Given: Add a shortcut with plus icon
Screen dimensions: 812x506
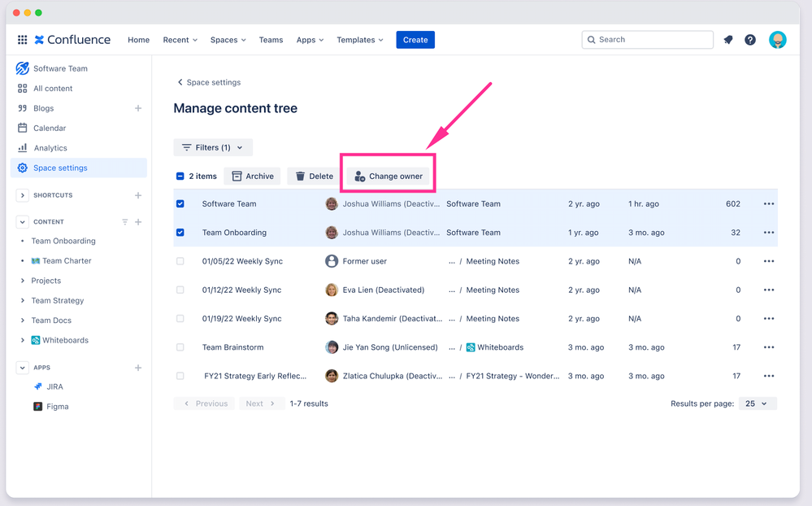Looking at the screenshot, I should pyautogui.click(x=138, y=195).
